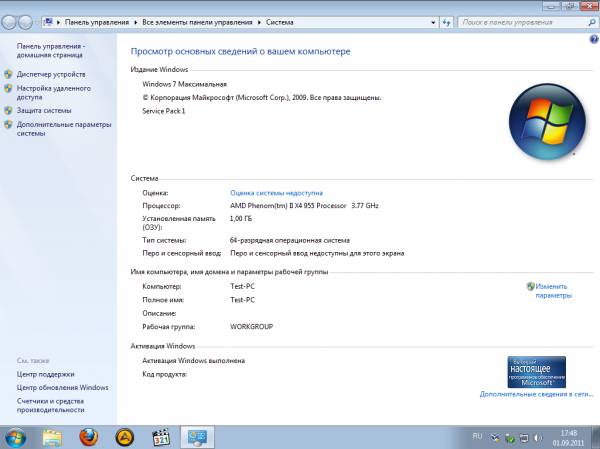Launch Firefox from the taskbar
The image size is (600, 449).
point(88,437)
